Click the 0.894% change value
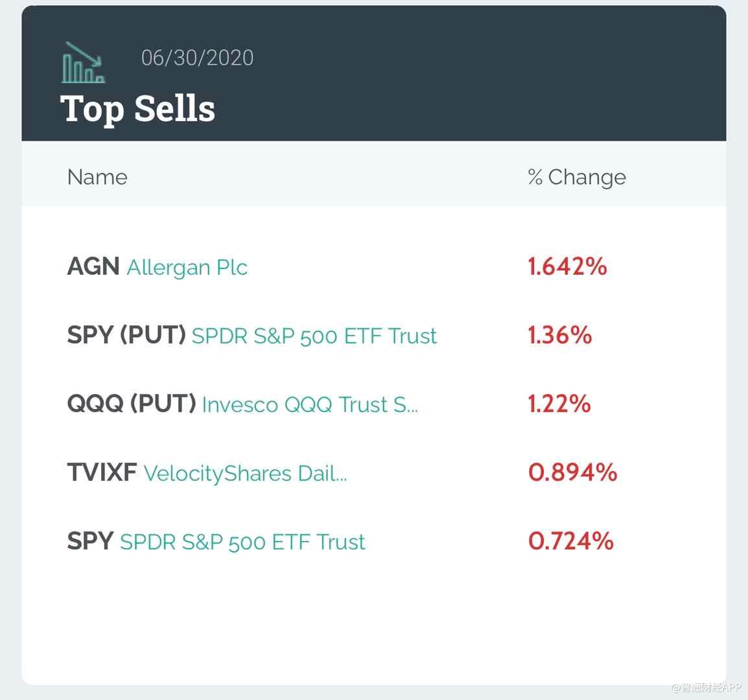This screenshot has width=748, height=700. tap(572, 472)
